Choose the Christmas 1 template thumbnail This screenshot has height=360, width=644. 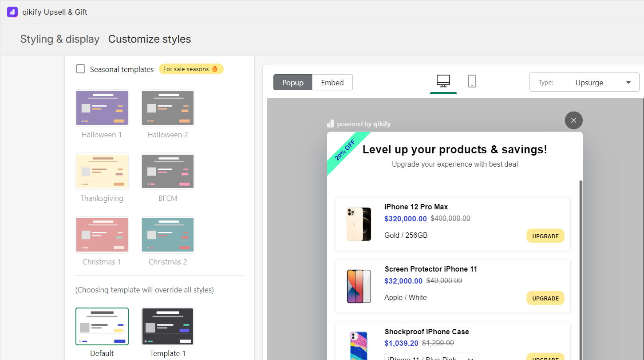click(102, 235)
